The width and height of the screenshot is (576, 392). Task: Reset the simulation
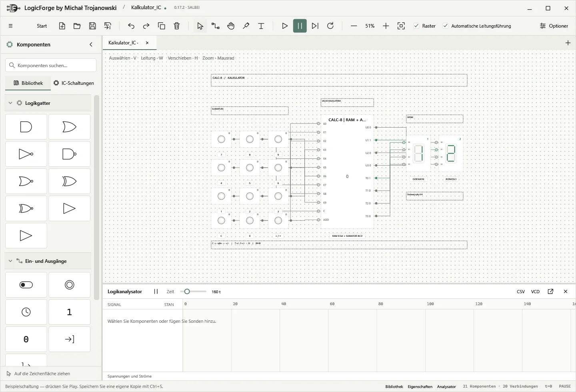pyautogui.click(x=330, y=26)
